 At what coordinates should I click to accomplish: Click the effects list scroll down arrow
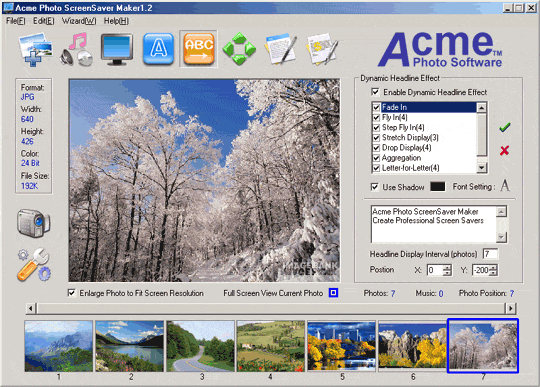click(x=481, y=168)
